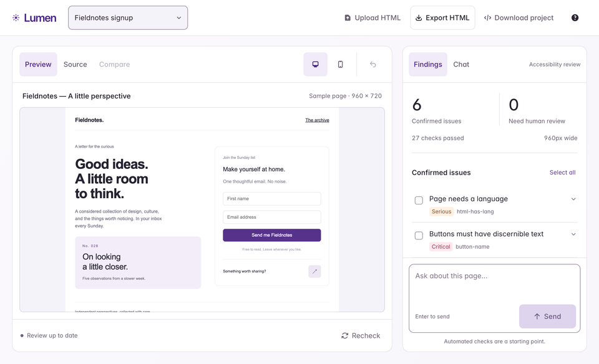Expand the Buttons must have discernible text issue
Viewport: 599px width, 364px height.
point(573,234)
